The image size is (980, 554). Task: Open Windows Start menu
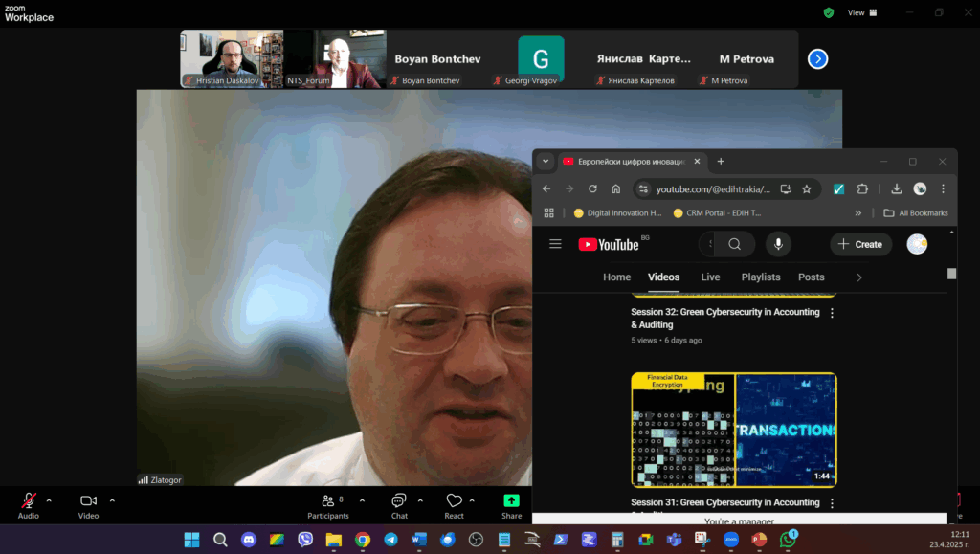pyautogui.click(x=191, y=539)
